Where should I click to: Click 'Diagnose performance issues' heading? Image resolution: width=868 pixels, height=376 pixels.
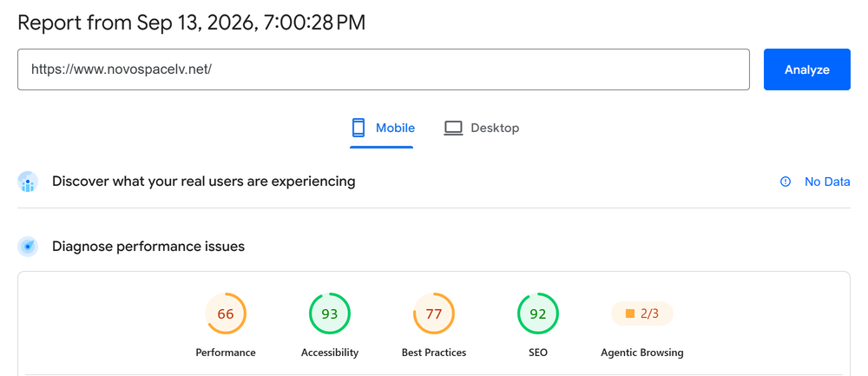coord(148,247)
